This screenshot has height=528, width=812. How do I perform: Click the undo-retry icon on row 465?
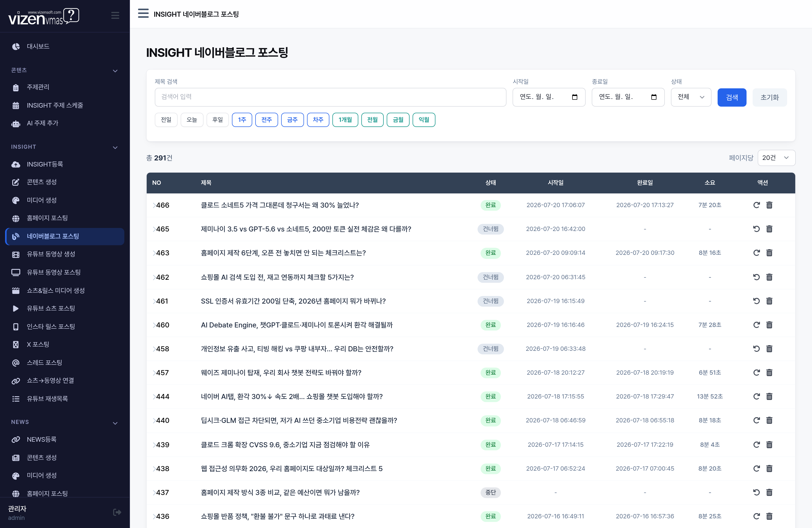756,229
